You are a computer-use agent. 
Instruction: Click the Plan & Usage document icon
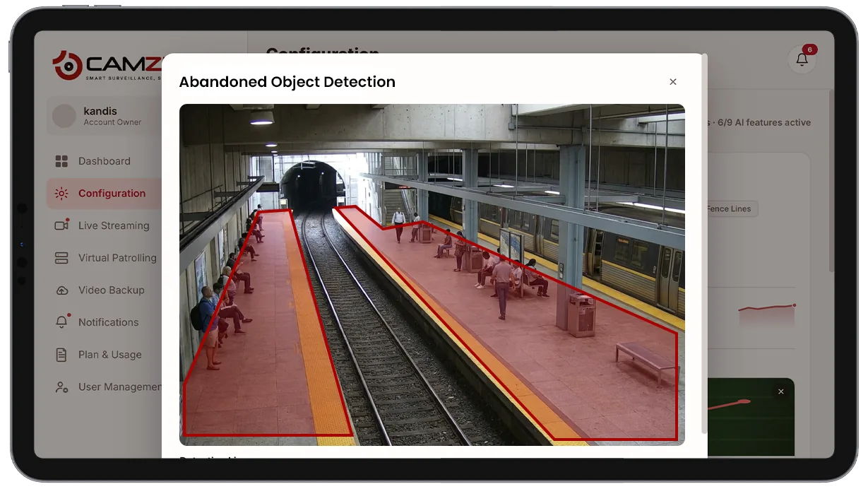point(61,355)
